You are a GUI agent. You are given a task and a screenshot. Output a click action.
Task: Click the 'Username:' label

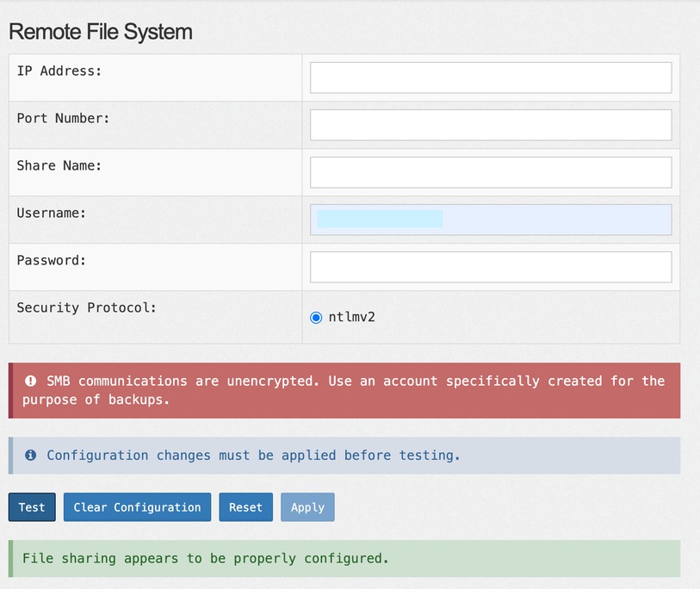52,213
